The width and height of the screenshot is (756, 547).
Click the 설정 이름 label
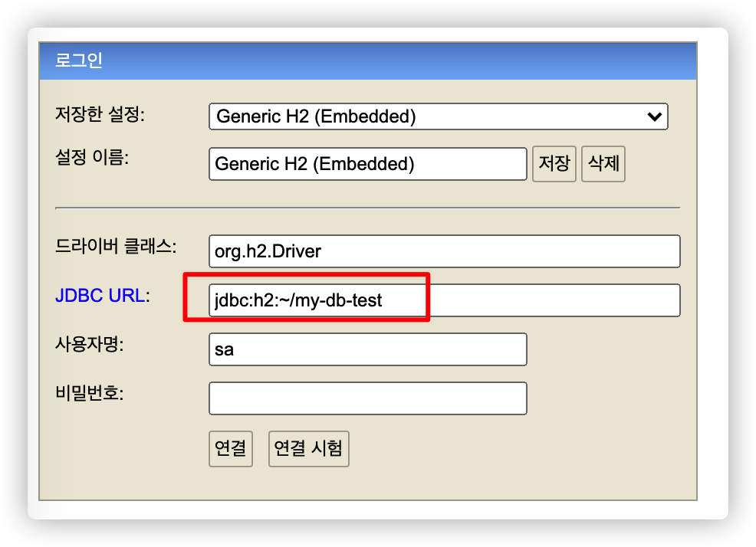(92, 157)
